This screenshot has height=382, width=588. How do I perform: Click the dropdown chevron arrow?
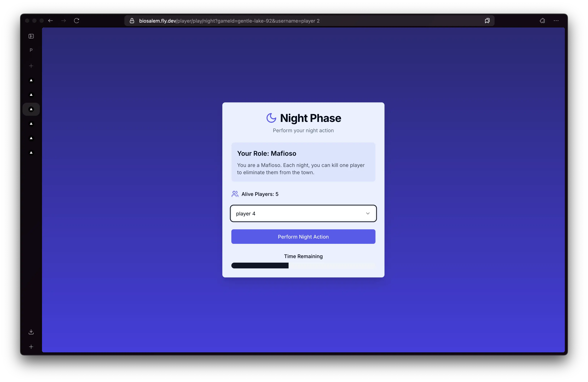click(x=368, y=213)
